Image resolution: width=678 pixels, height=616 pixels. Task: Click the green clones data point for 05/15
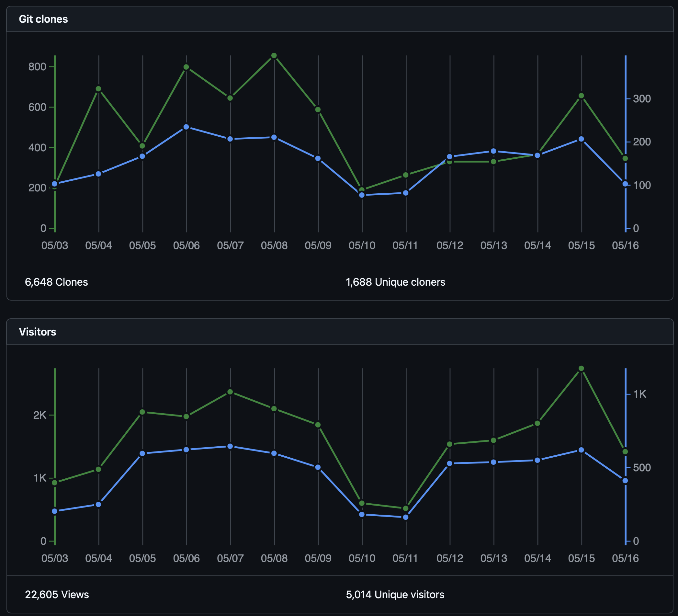point(581,96)
